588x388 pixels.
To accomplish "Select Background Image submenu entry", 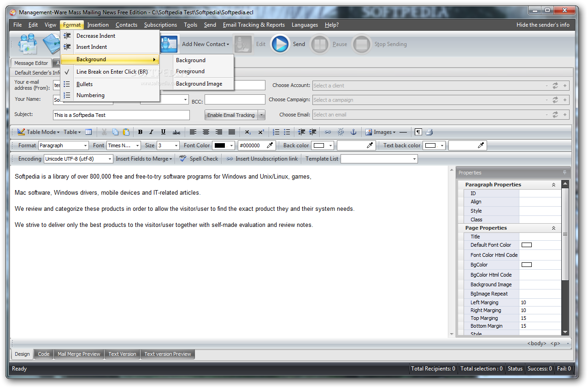I will (199, 84).
